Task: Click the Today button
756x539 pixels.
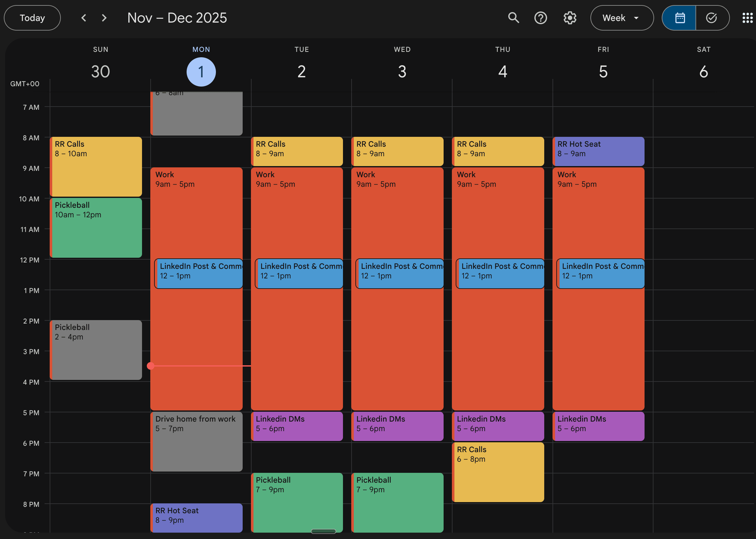Action: point(32,17)
